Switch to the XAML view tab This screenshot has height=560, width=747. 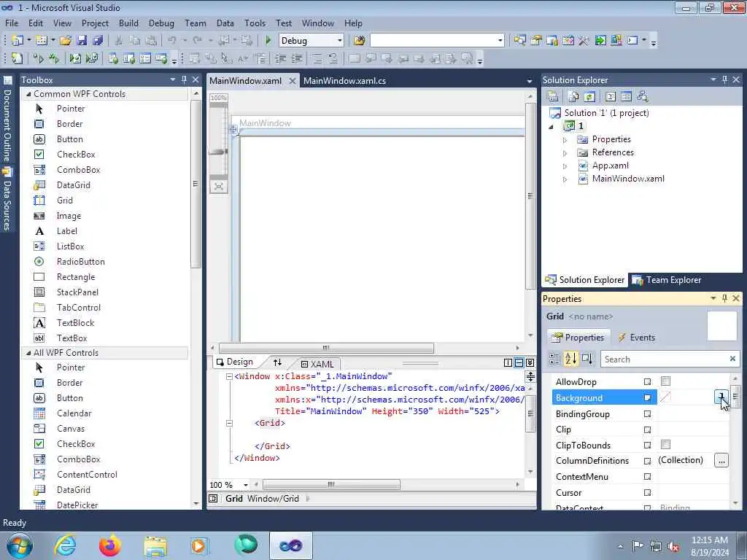[x=317, y=364]
